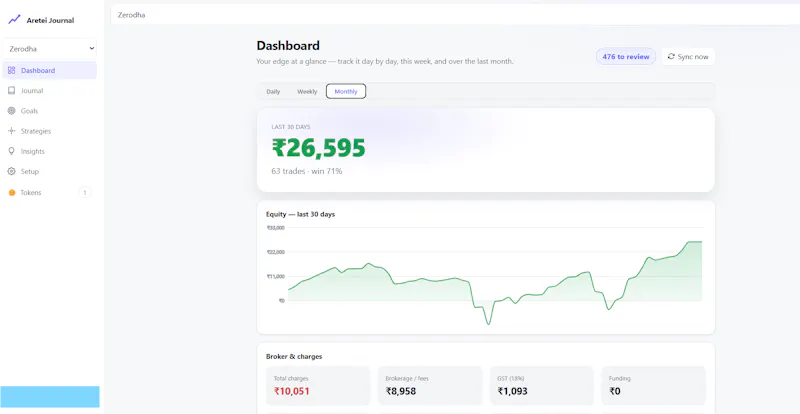Click the GST (18%) ₹1,093 card
The image size is (800, 414).
pos(542,386)
